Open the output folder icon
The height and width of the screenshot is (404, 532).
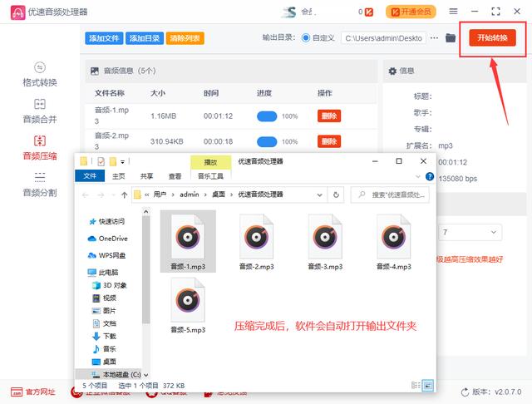pyautogui.click(x=451, y=37)
